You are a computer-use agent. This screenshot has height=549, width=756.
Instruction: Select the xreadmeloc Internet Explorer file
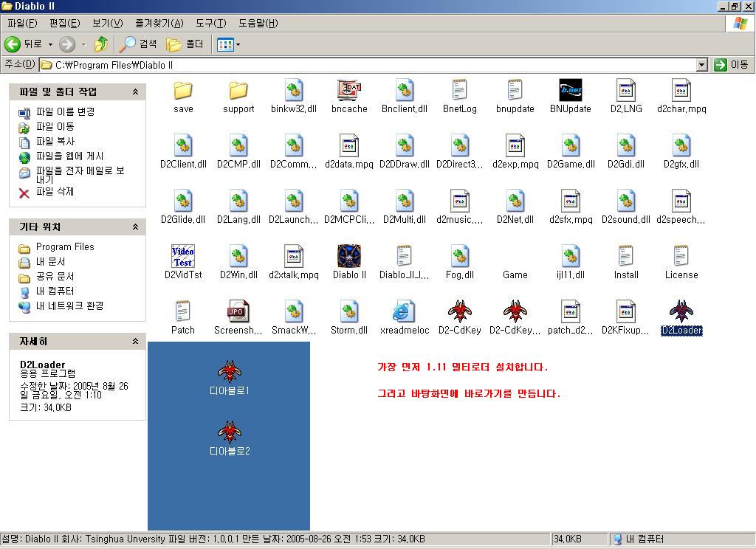pyautogui.click(x=404, y=312)
